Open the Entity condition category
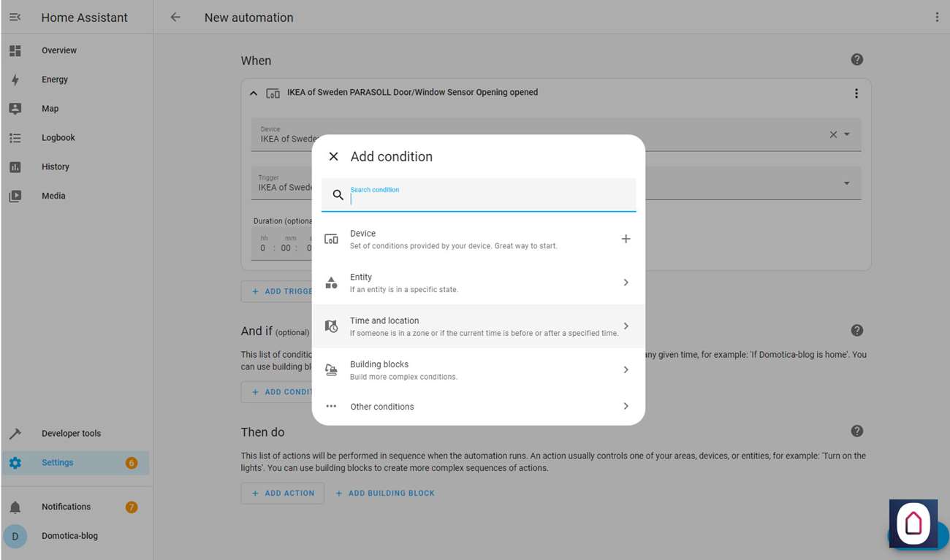This screenshot has height=560, width=950. (478, 283)
